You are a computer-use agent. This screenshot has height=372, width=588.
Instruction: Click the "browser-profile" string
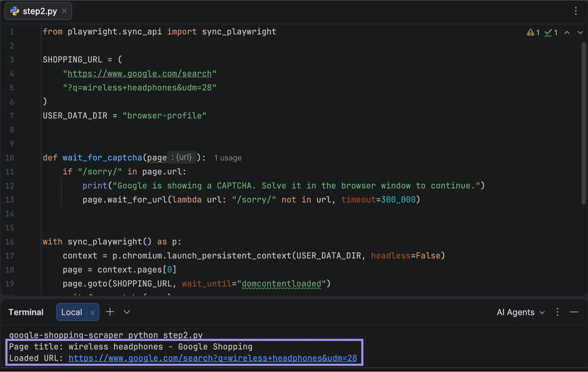pos(165,116)
